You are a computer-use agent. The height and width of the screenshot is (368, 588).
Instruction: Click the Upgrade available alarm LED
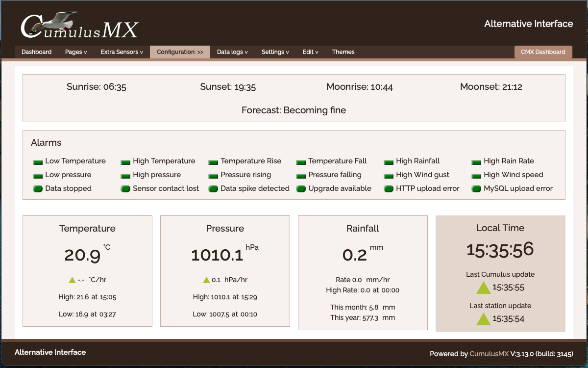[x=301, y=189]
